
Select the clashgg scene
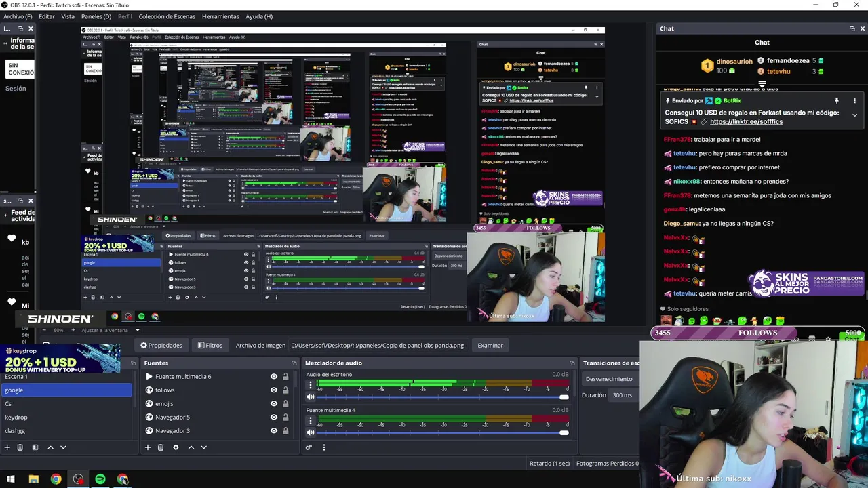click(66, 431)
